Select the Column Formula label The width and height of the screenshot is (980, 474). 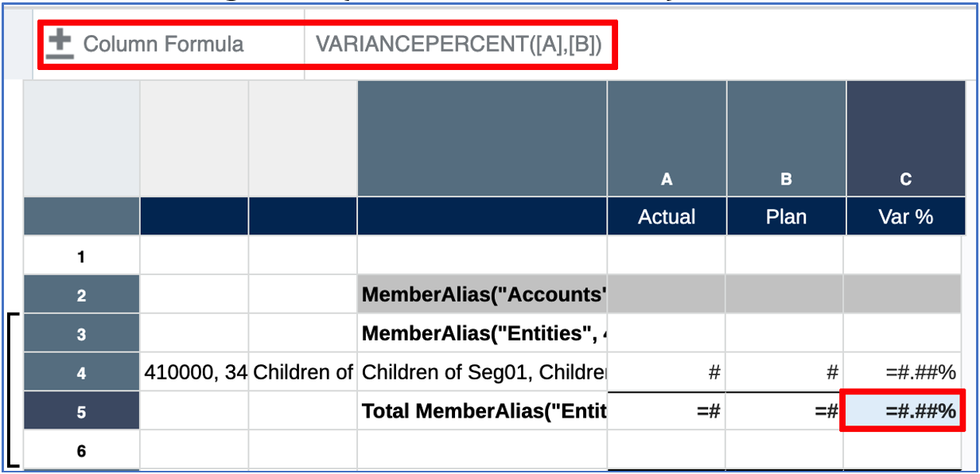tap(163, 45)
